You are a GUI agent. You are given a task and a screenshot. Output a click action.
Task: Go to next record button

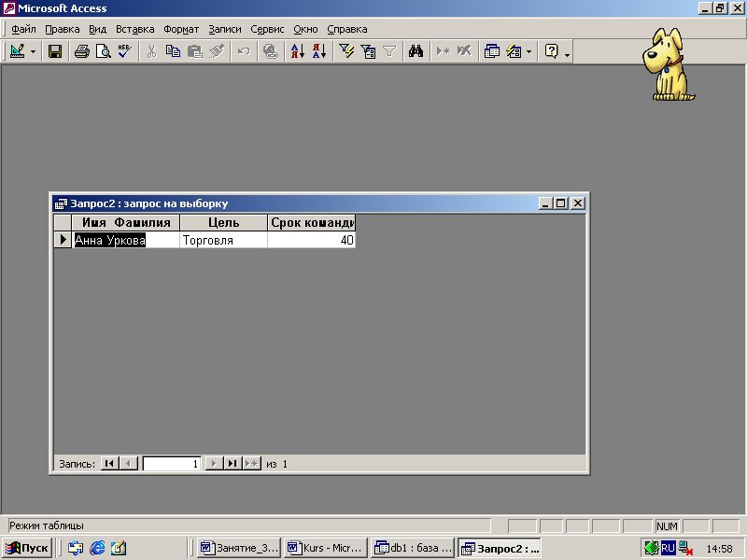pyautogui.click(x=214, y=463)
